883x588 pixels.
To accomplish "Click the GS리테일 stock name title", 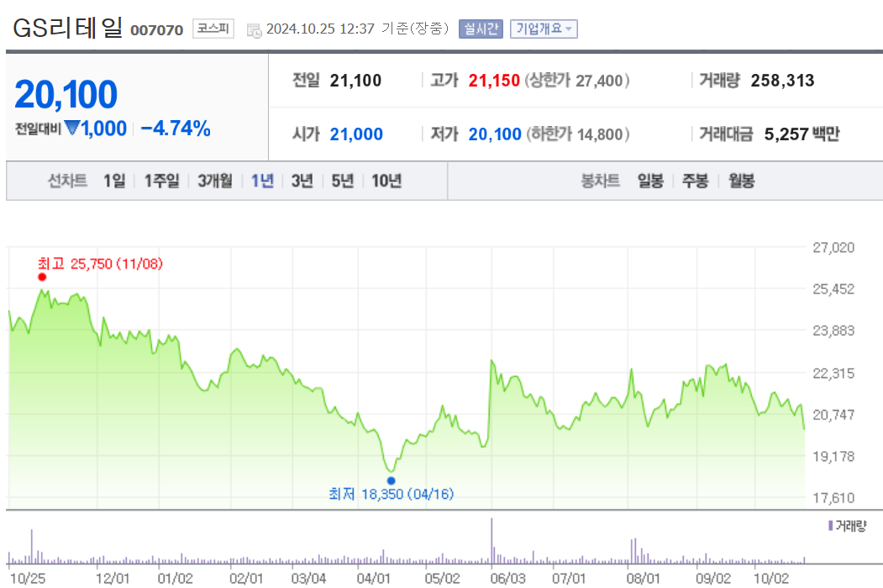I will coord(67,28).
